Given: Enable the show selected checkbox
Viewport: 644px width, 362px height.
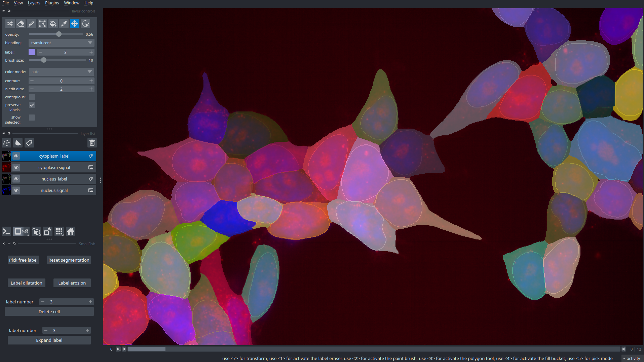Looking at the screenshot, I should 32,118.
